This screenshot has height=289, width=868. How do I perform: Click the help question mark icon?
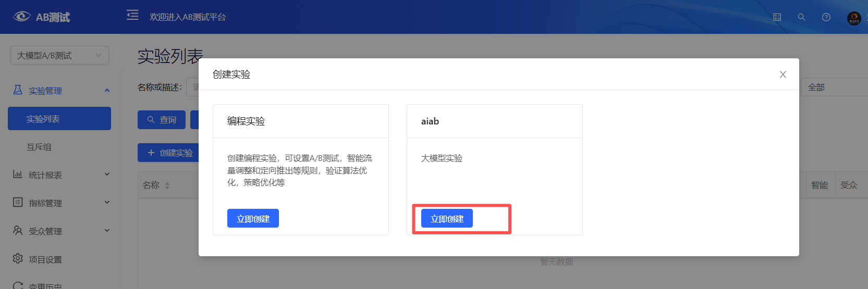point(826,17)
